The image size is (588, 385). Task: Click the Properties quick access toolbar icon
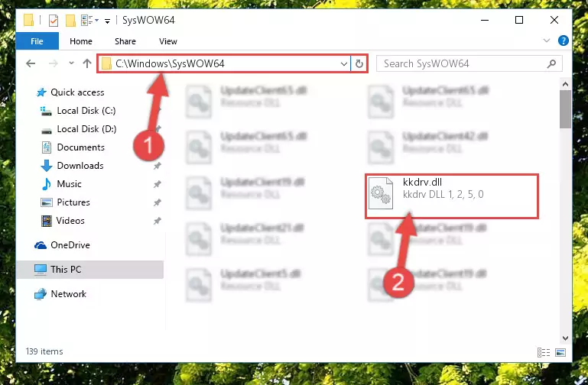pyautogui.click(x=54, y=20)
